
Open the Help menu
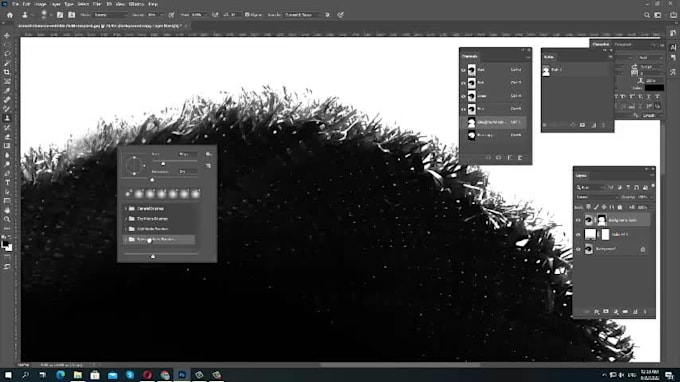[153, 4]
